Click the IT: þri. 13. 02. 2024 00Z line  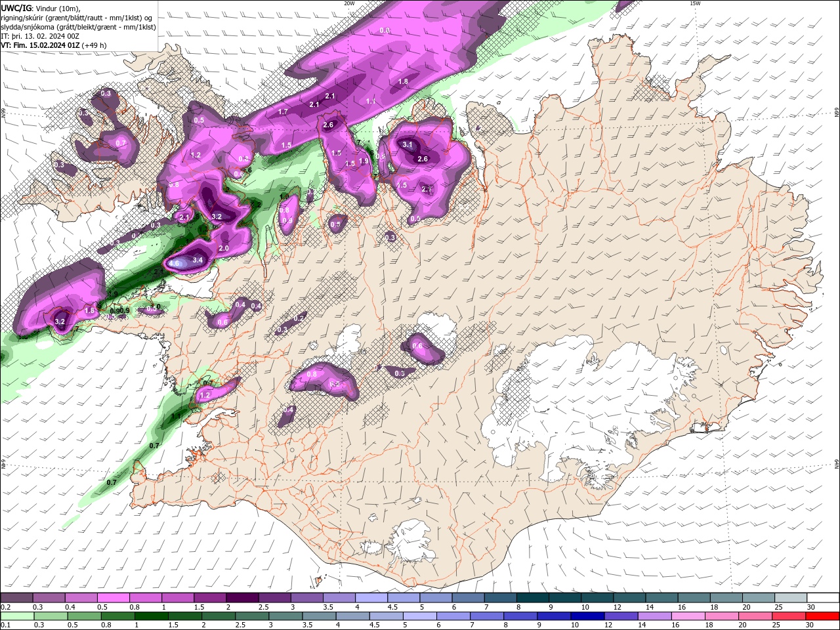click(x=39, y=36)
